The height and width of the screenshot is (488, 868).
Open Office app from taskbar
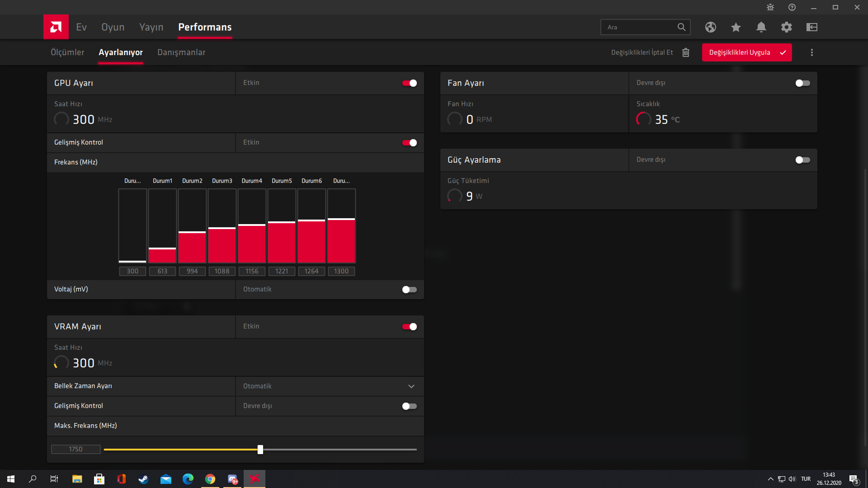click(x=122, y=479)
